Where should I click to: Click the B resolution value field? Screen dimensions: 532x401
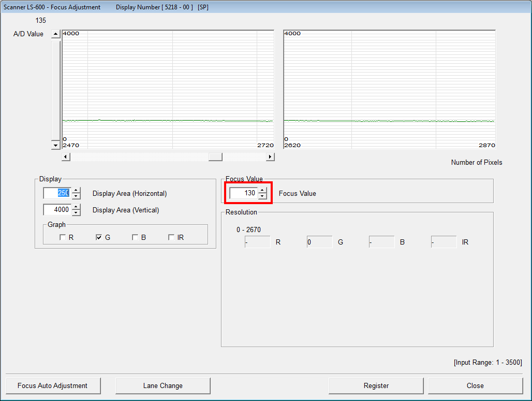coord(382,242)
